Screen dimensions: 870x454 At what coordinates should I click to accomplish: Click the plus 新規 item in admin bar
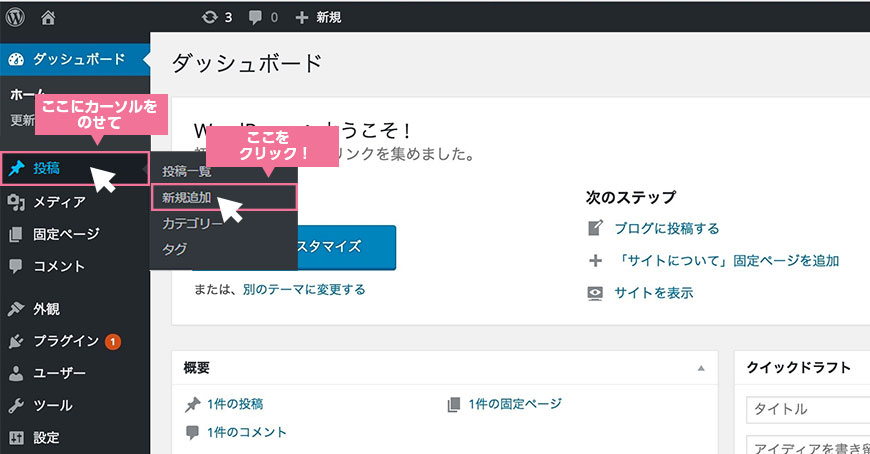[x=318, y=17]
